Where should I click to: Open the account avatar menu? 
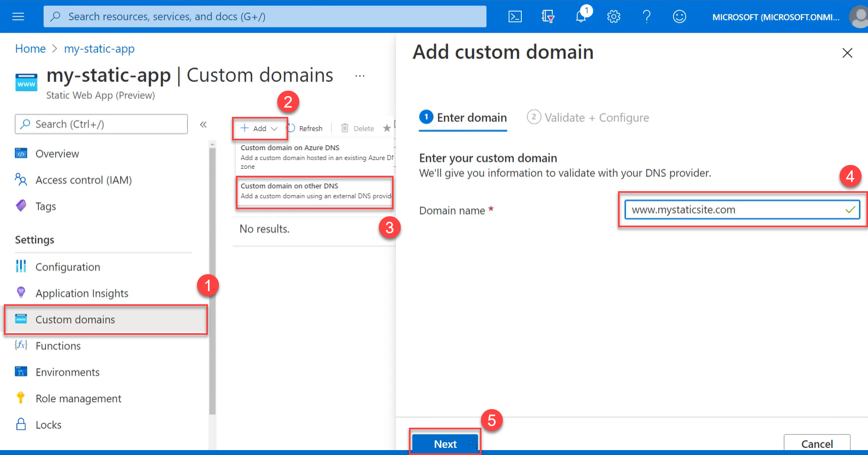[x=859, y=17]
